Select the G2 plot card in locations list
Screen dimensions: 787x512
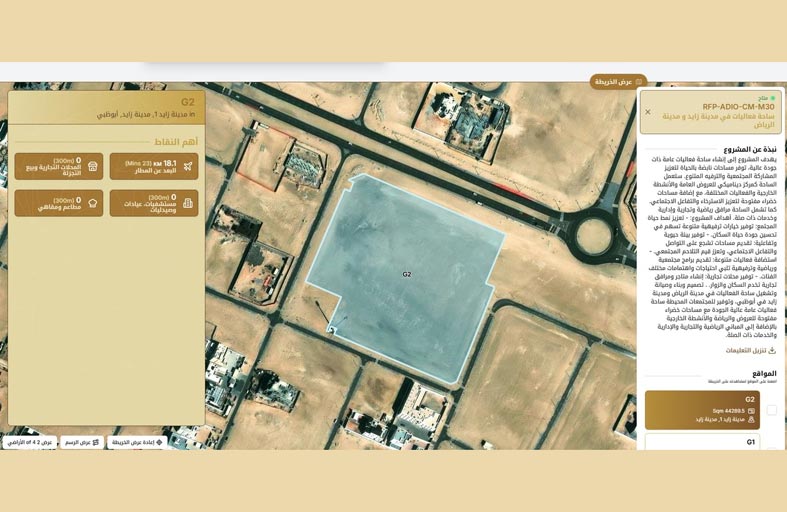coord(701,410)
